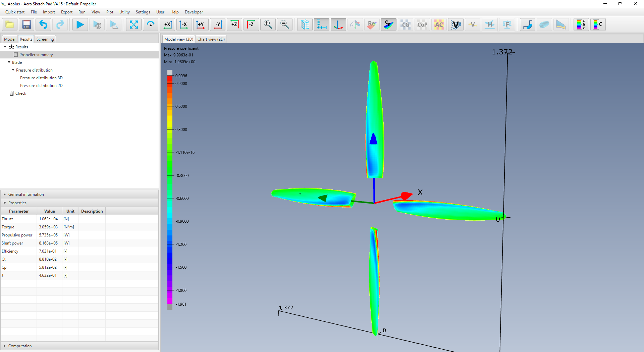Collapse the Properties section
Screen dimensions: 644x352
pyautogui.click(x=4, y=203)
